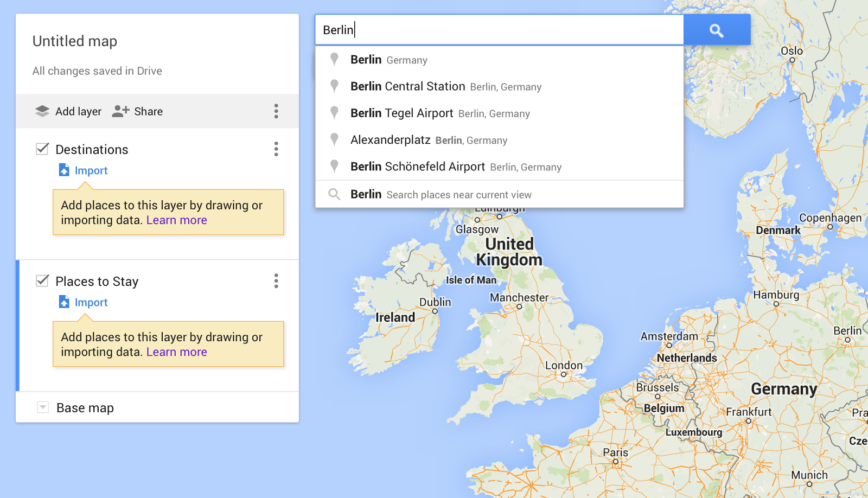Image resolution: width=868 pixels, height=498 pixels.
Task: Open the Places to Stay layer options menu
Action: (x=276, y=281)
